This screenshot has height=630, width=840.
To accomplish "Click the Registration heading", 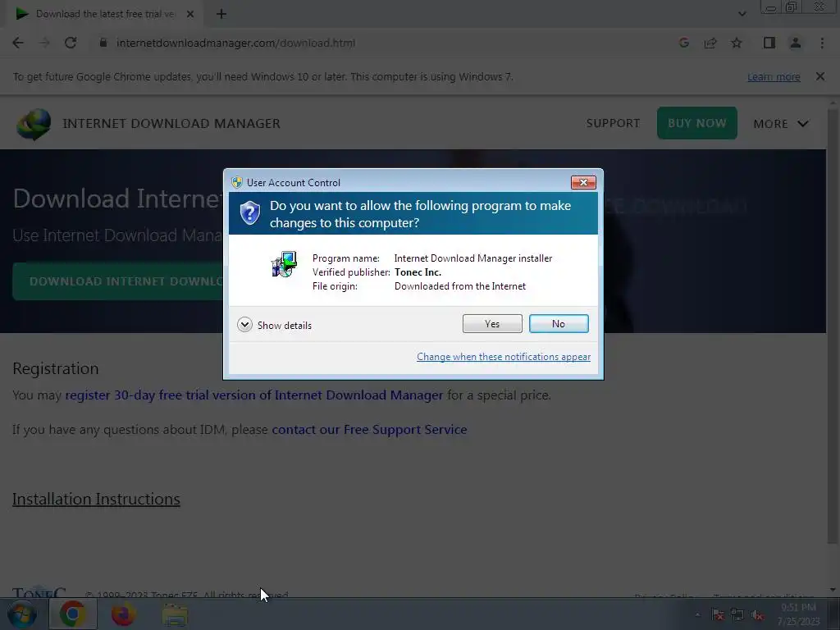I will (56, 368).
